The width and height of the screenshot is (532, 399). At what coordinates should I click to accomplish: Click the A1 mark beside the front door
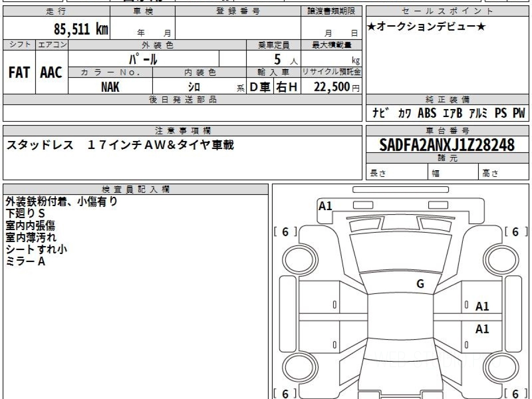click(482, 306)
